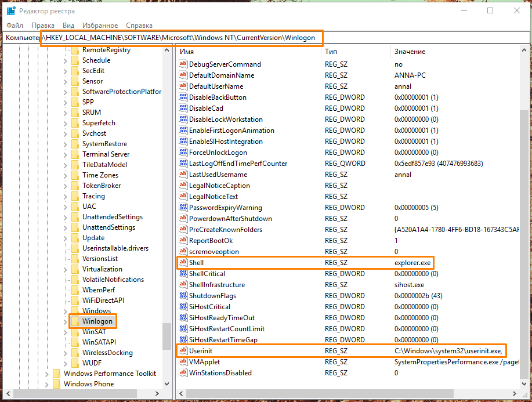Click the string icon beside LegalNoticeCaption
The image size is (532, 402).
183,185
